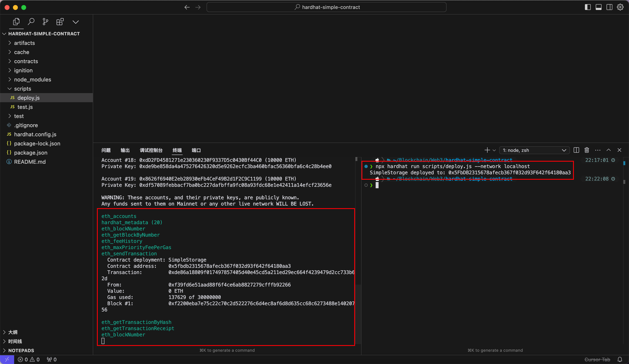Show more sidebar views chevron
This screenshot has height=364, width=629.
pos(76,22)
